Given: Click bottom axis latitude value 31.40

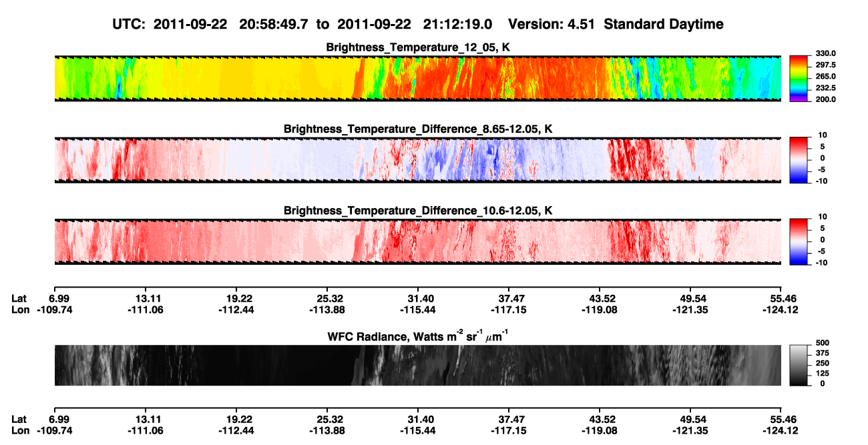Looking at the screenshot, I should point(421,419).
